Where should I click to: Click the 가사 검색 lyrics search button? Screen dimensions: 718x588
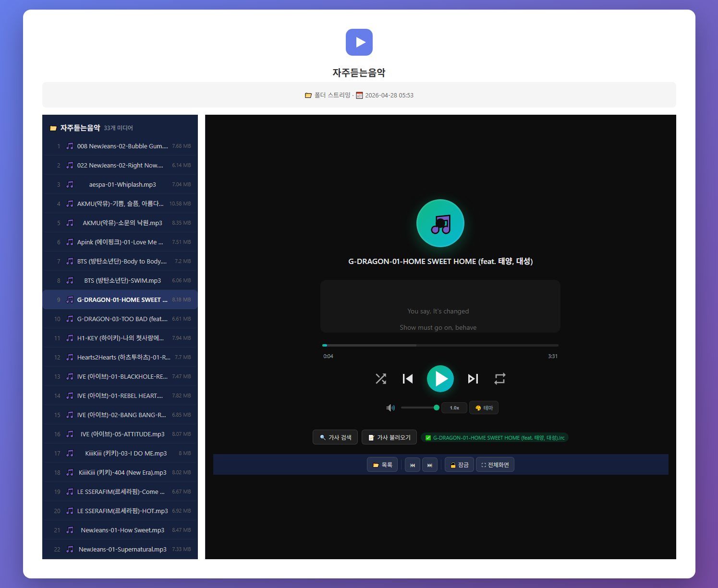(x=335, y=437)
